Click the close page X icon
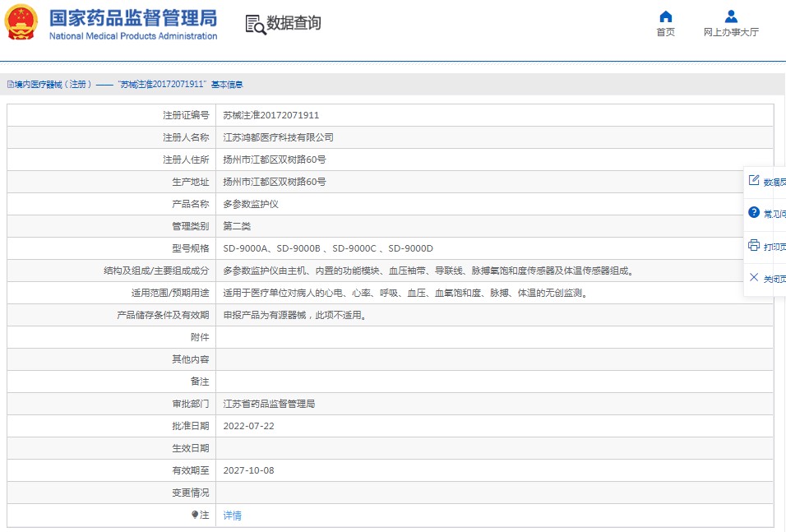The height and width of the screenshot is (532, 786). pyautogui.click(x=754, y=277)
